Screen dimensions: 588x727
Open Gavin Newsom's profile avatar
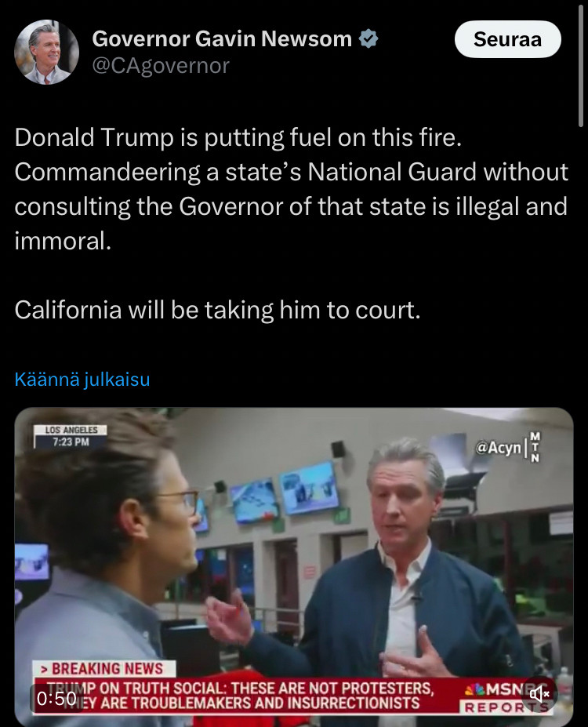47,52
